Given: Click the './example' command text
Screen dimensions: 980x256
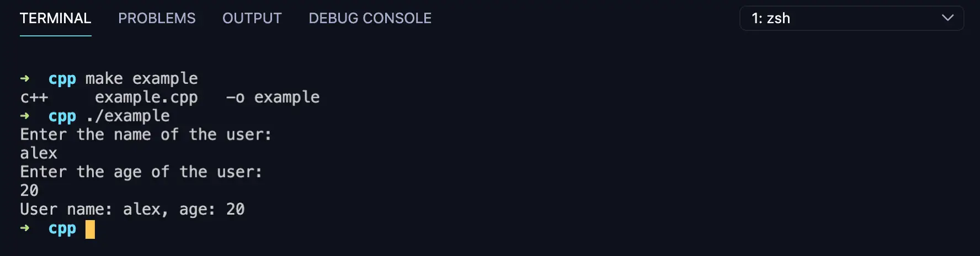Looking at the screenshot, I should click(x=127, y=116).
